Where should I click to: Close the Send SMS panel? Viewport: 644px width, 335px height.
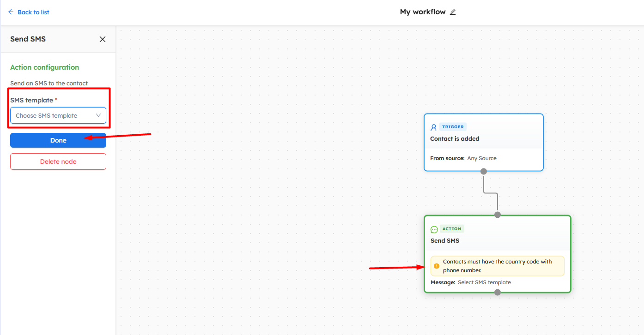tap(103, 39)
